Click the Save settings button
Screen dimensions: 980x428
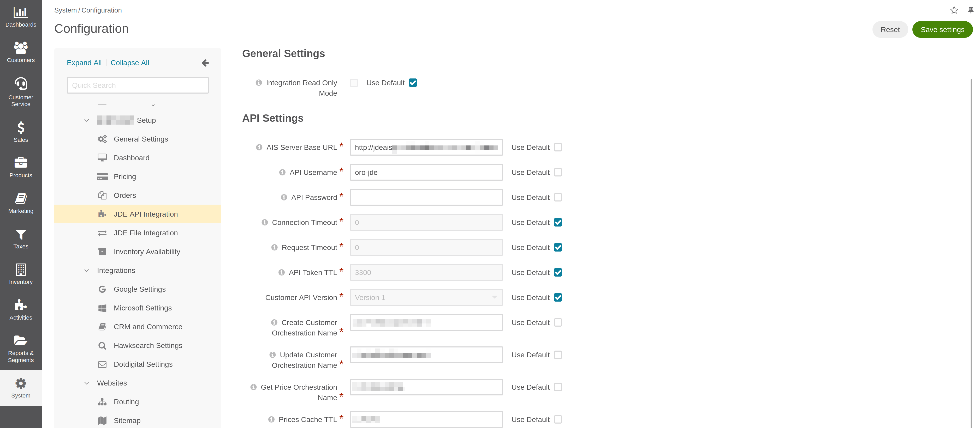pyautogui.click(x=942, y=30)
